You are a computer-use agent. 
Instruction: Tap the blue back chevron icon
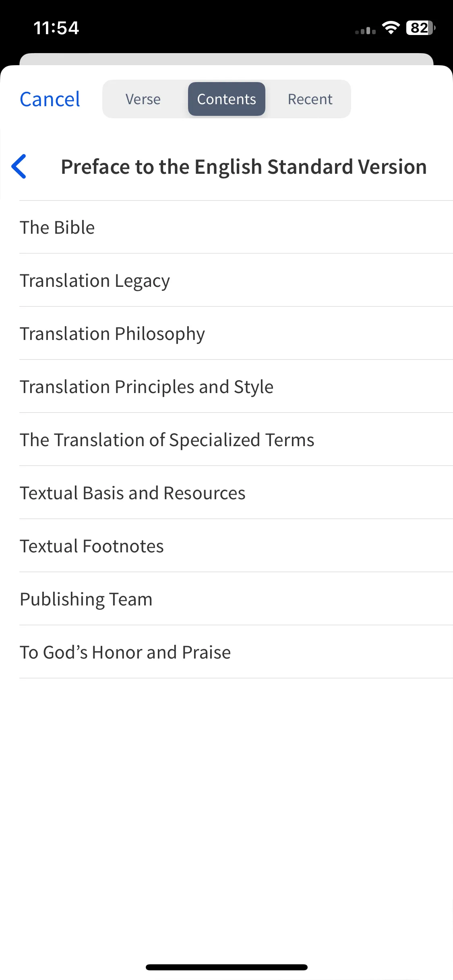[x=19, y=166]
